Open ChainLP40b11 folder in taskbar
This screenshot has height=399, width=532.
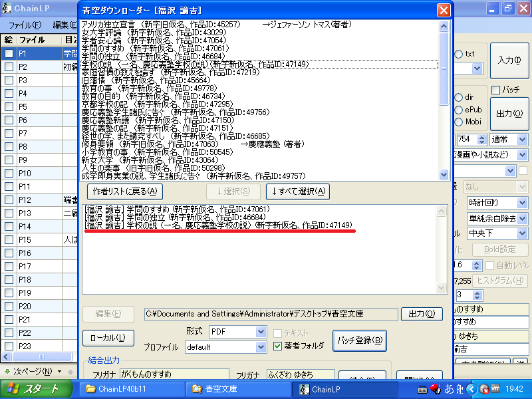pos(132,389)
